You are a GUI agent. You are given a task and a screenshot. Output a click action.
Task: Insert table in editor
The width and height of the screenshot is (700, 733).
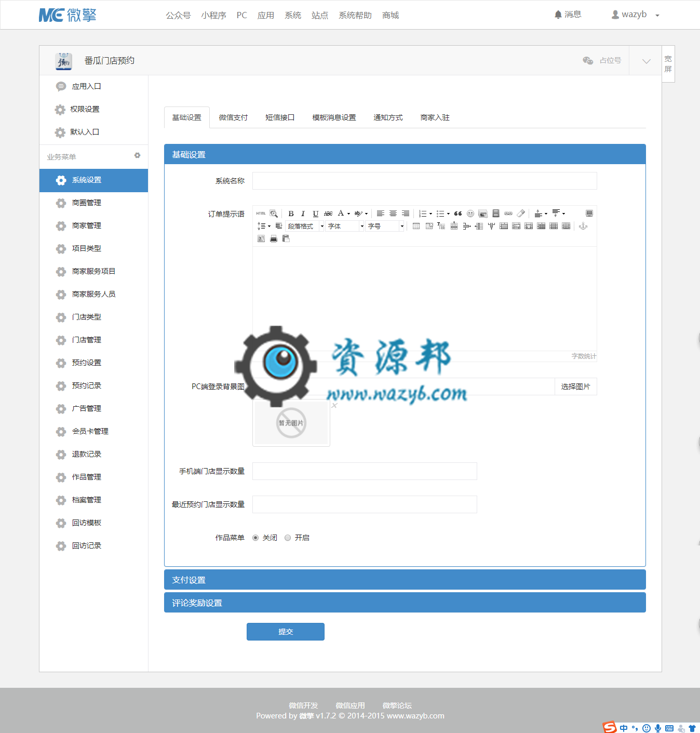[x=416, y=226]
